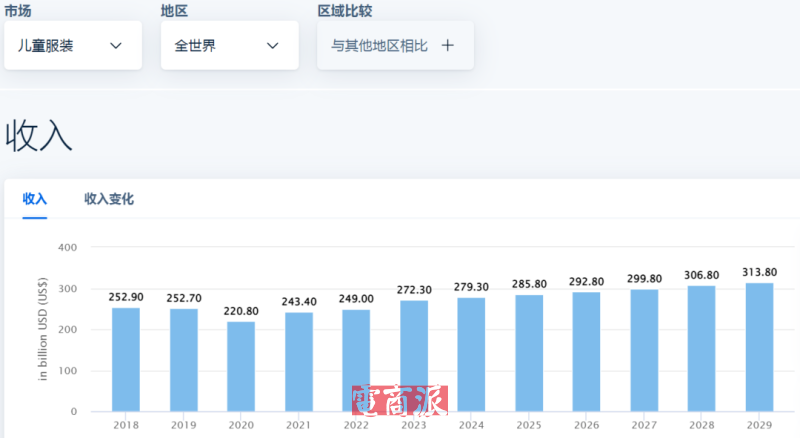Screen dimensions: 800x438
Task: Click the chevron arrow in the 儿童服装 dropdown
Action: tap(116, 46)
